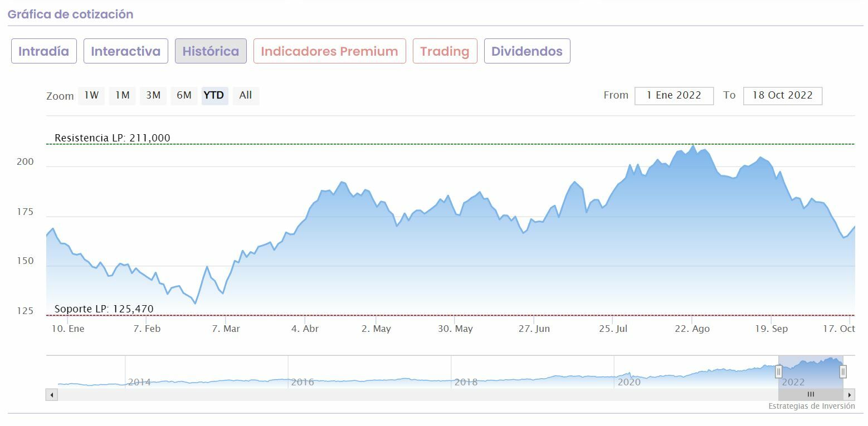Select the Histórica tab
868x426 pixels.
(211, 51)
